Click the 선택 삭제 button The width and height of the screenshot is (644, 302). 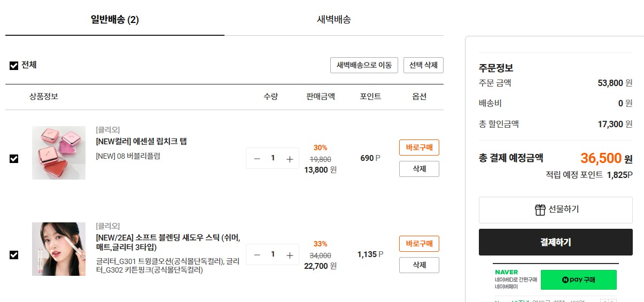pos(423,65)
